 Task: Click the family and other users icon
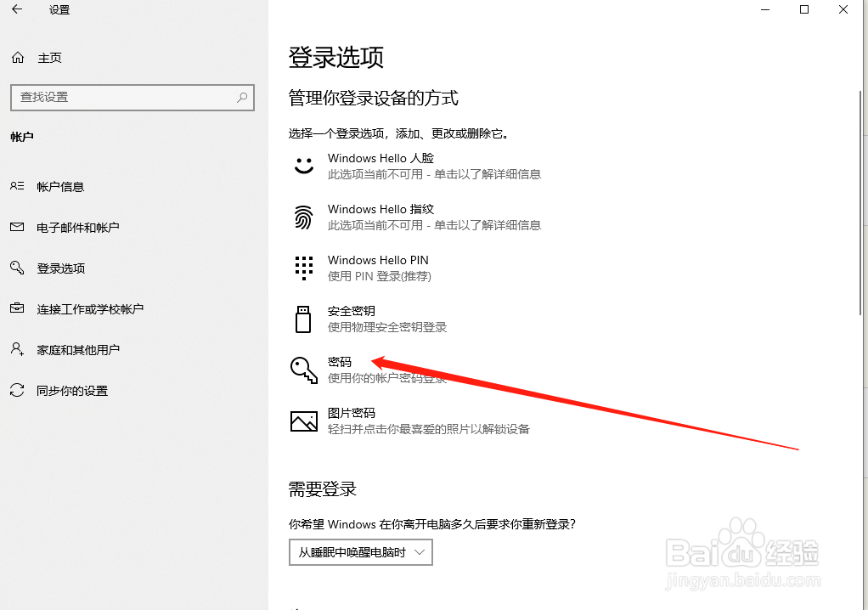point(18,349)
